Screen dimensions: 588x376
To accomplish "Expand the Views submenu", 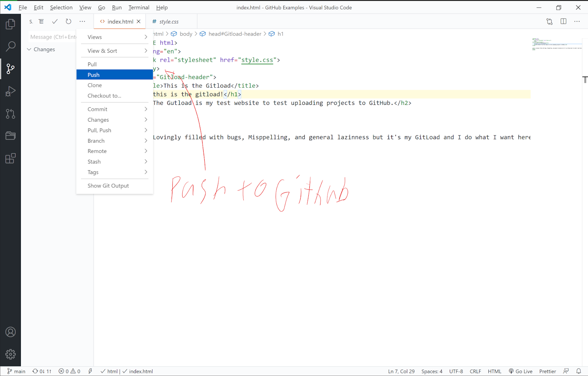I will tap(115, 37).
